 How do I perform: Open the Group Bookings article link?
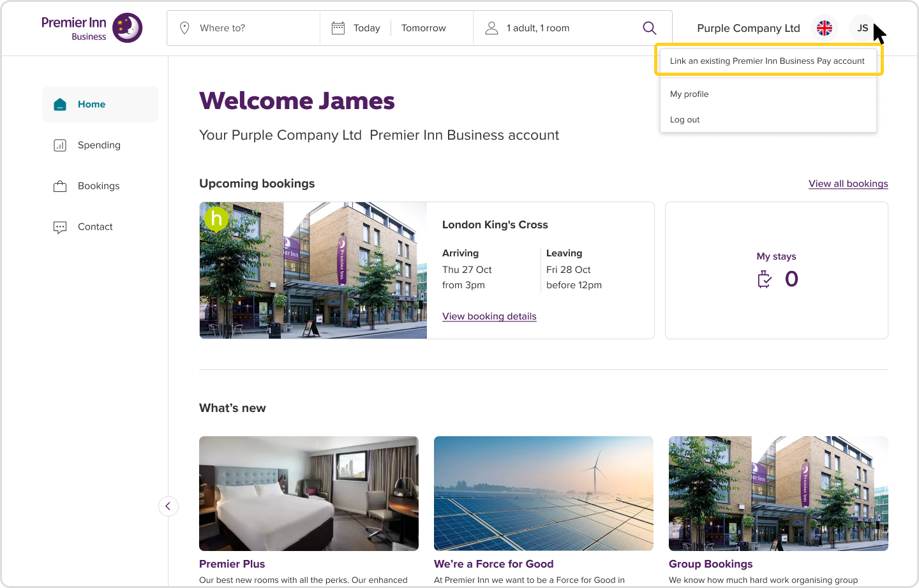pyautogui.click(x=711, y=564)
